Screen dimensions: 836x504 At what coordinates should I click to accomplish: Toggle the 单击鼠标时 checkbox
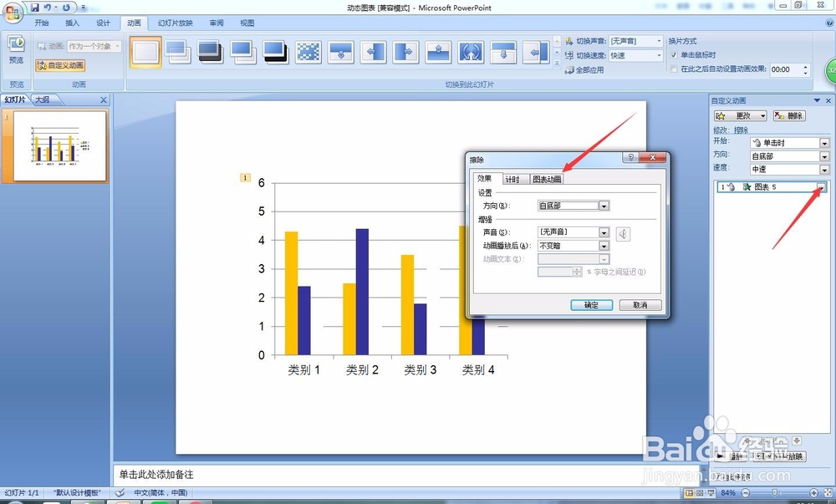point(673,55)
